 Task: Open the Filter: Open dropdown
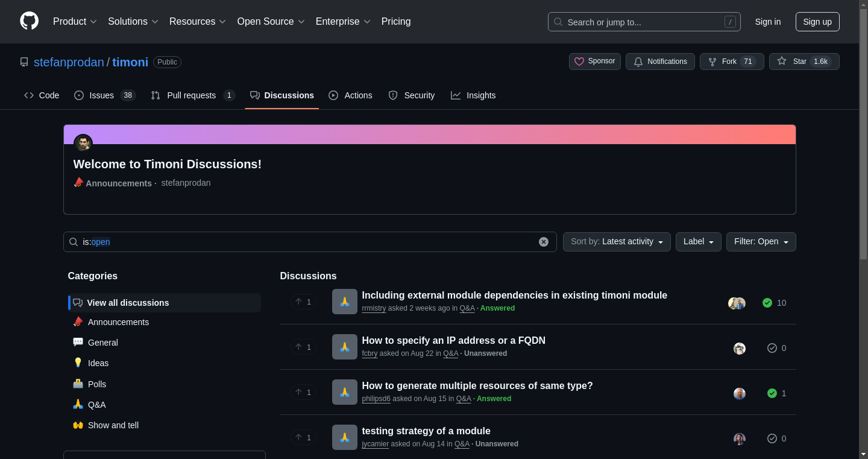coord(761,242)
